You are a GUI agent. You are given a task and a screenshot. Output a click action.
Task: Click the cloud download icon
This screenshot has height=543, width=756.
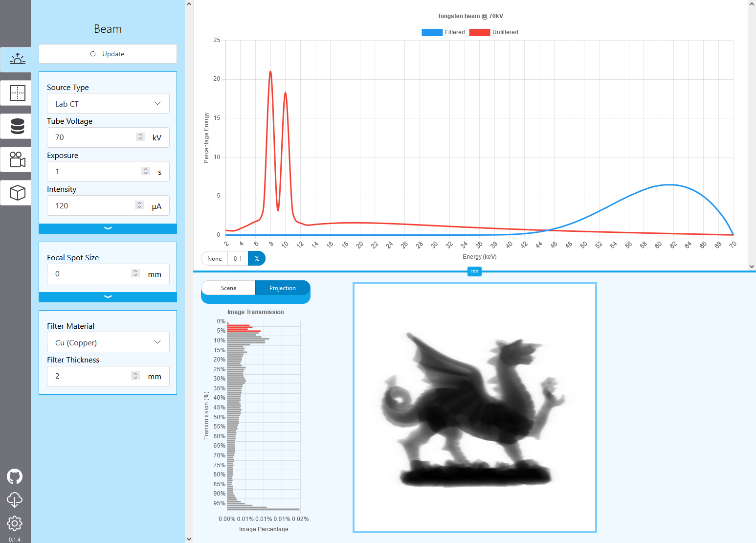click(x=15, y=500)
